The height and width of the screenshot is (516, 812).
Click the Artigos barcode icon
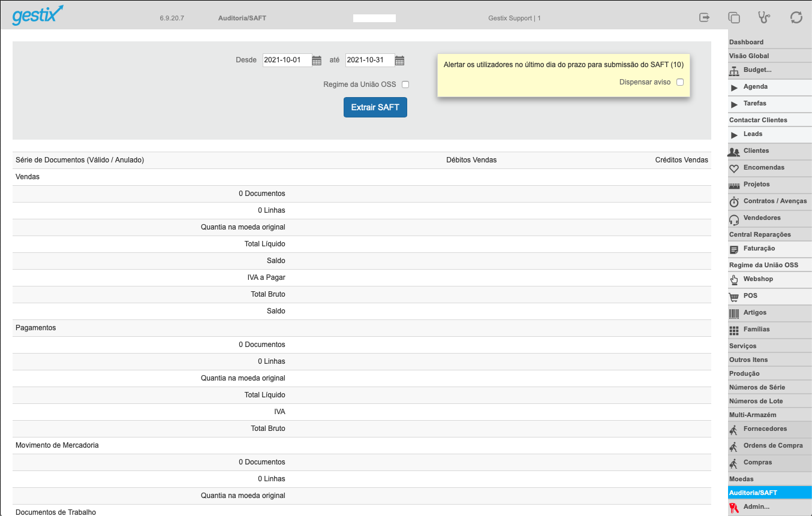734,313
